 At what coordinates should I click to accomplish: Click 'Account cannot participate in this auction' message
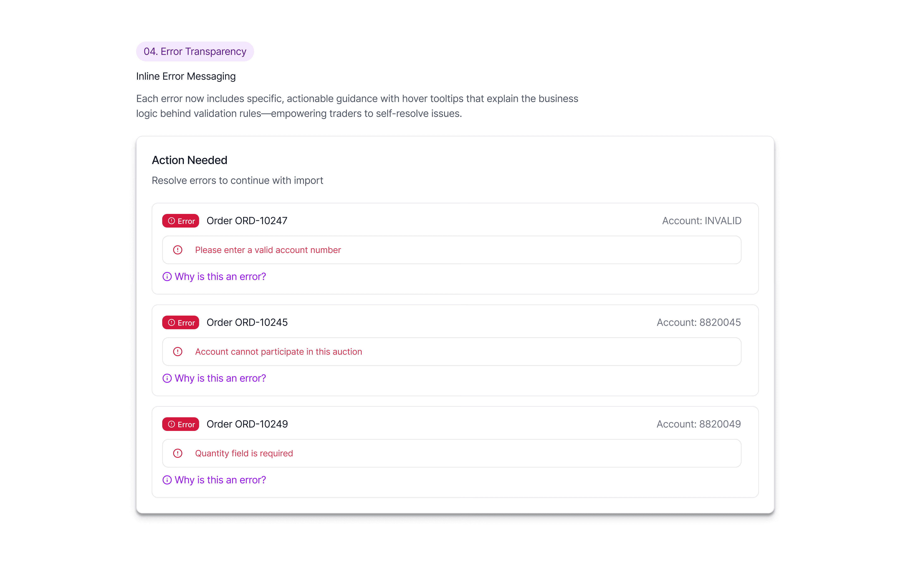(278, 352)
